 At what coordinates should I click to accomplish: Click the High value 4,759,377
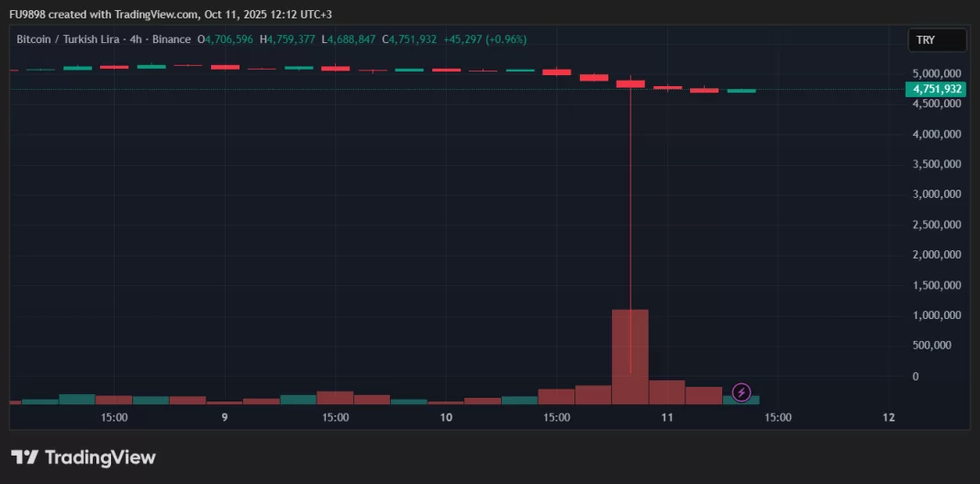[290, 39]
